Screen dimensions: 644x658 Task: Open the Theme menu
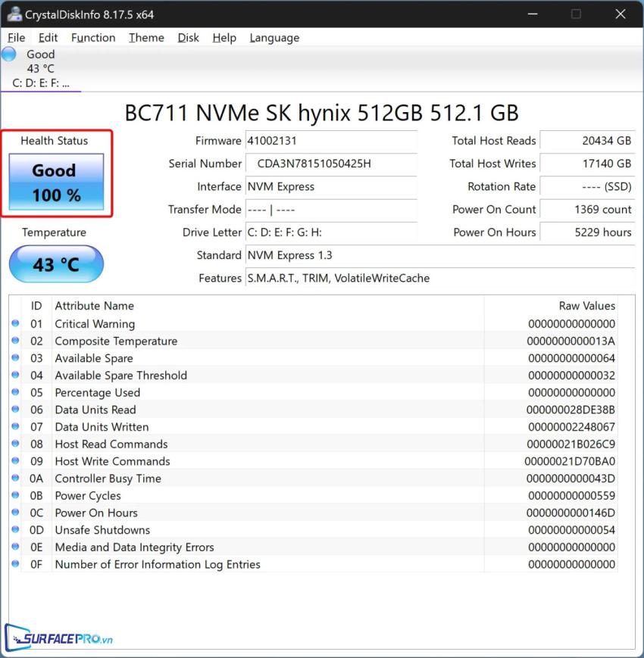coord(146,38)
